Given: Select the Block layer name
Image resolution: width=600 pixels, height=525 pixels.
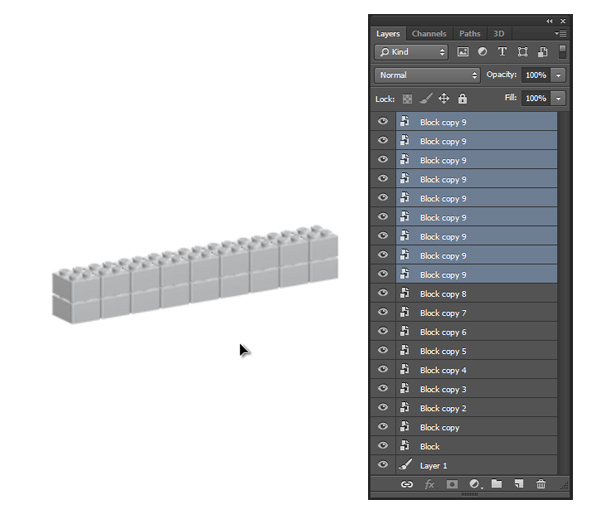Looking at the screenshot, I should click(430, 447).
